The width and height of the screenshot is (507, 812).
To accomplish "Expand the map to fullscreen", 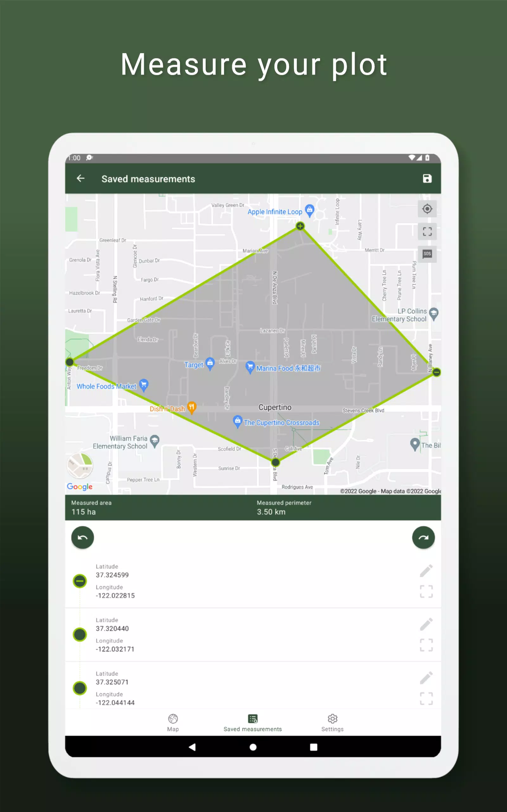I will coord(427,232).
